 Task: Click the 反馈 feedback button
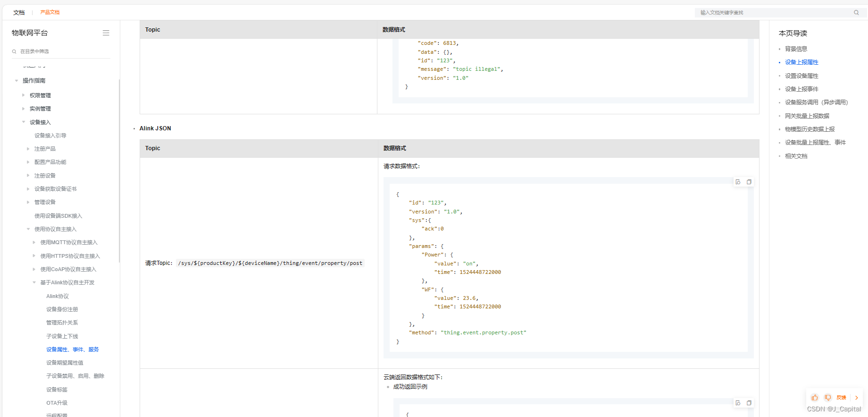click(841, 398)
